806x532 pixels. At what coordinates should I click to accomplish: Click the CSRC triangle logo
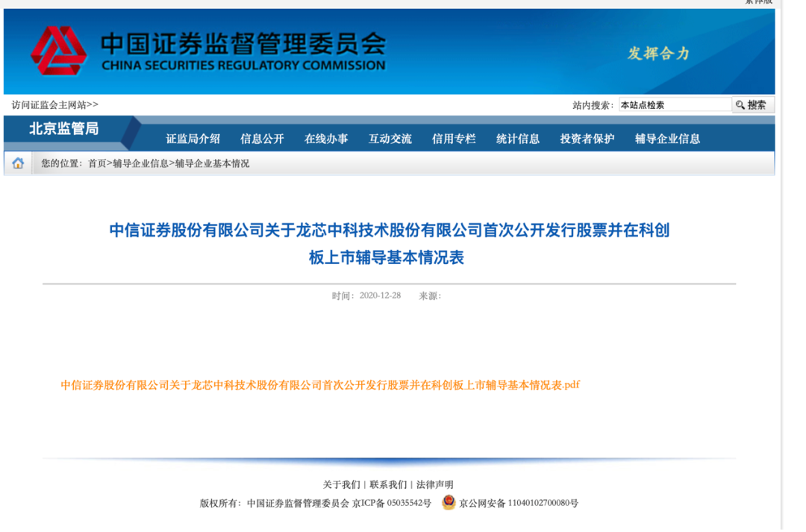(57, 51)
